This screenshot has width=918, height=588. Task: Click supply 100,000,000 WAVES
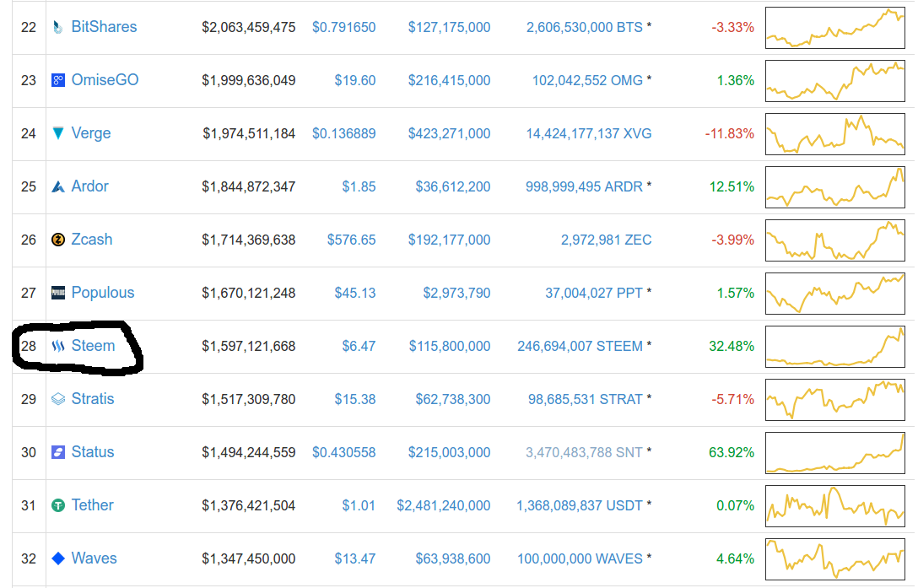coord(580,558)
